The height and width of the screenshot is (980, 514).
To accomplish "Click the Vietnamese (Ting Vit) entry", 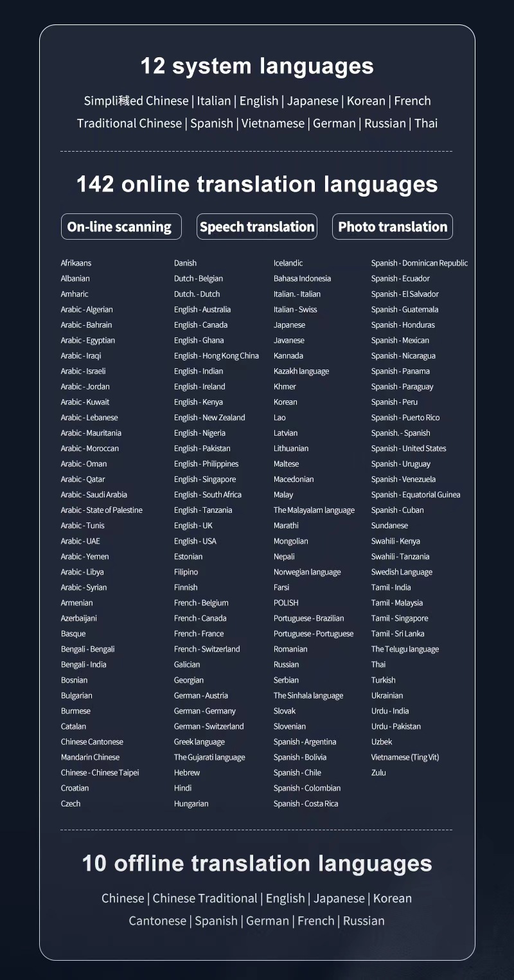I will point(405,757).
